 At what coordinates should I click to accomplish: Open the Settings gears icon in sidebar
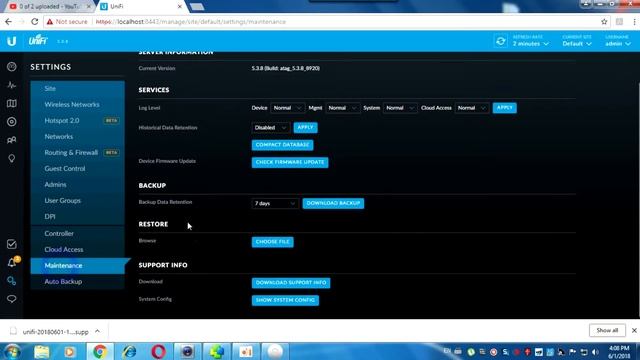pos(11,281)
